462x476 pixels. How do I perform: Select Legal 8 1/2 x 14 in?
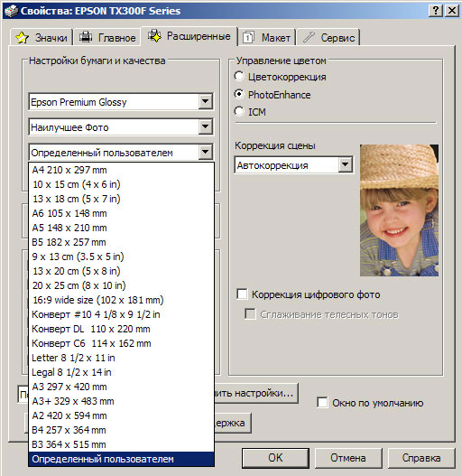(121, 372)
